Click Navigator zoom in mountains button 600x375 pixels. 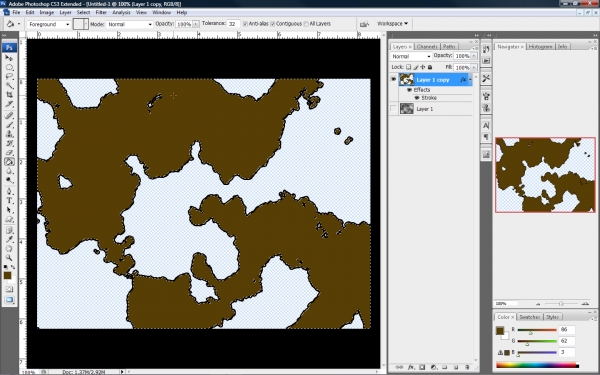click(585, 303)
